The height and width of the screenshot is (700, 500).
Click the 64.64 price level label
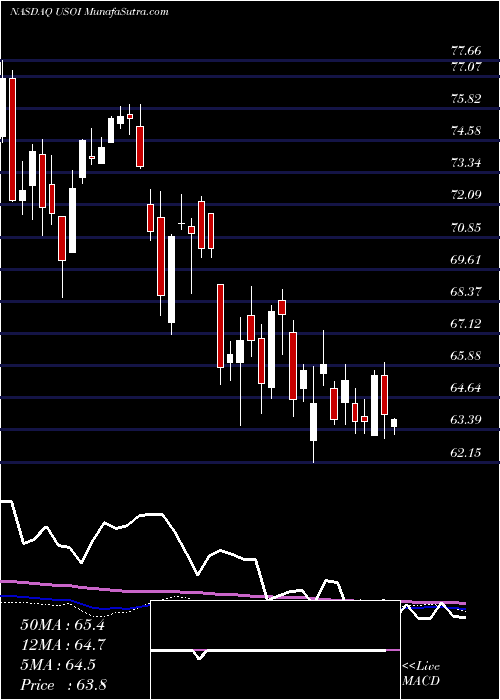coord(466,388)
